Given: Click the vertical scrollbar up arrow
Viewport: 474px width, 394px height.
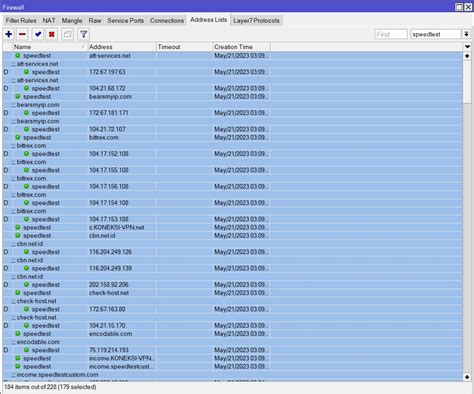Looking at the screenshot, I should click(x=467, y=56).
